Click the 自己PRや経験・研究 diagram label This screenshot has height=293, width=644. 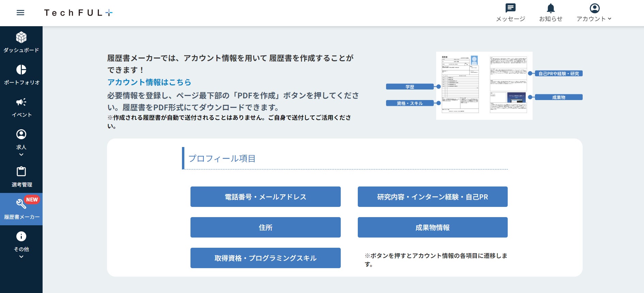(x=559, y=74)
